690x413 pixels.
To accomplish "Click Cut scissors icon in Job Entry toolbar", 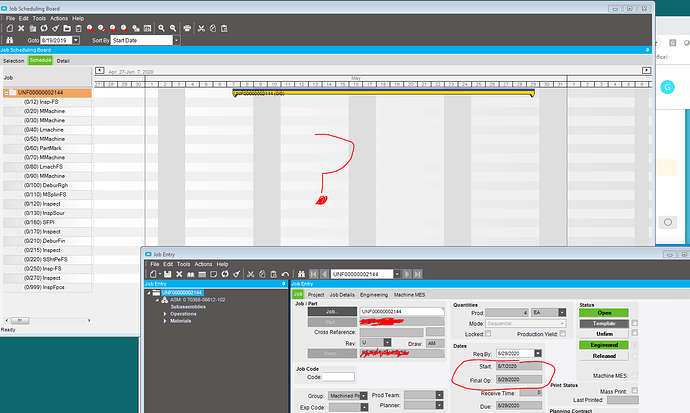I will pos(250,274).
